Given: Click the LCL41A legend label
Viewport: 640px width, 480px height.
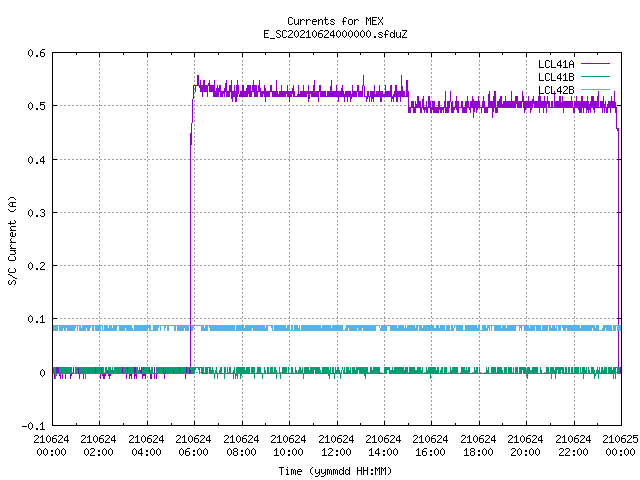Looking at the screenshot, I should 556,64.
